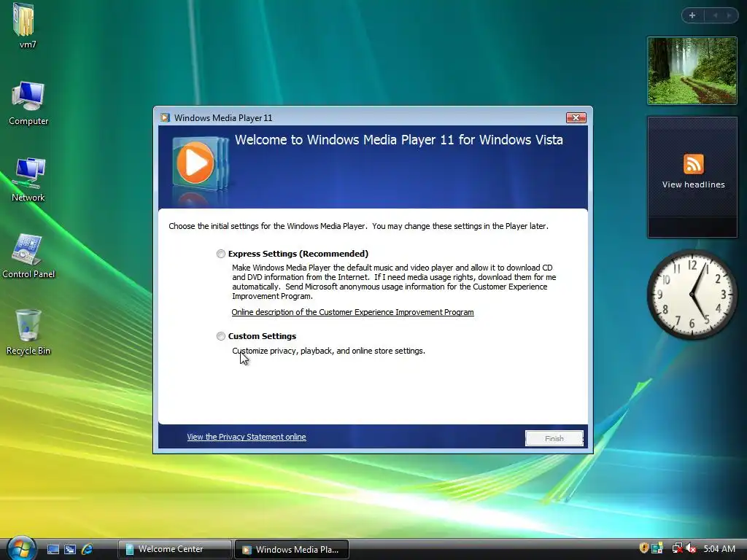The image size is (747, 560).
Task: Click the Welcome to Windows Media Player heading
Action: pos(399,140)
